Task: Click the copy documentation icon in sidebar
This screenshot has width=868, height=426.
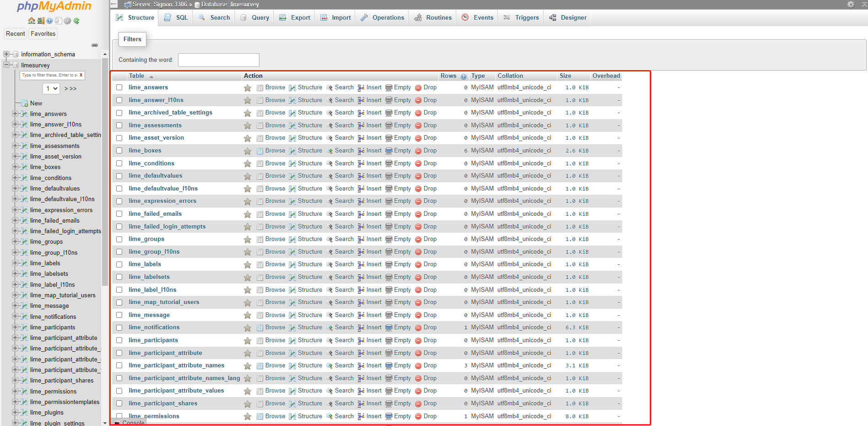Action: (x=58, y=21)
